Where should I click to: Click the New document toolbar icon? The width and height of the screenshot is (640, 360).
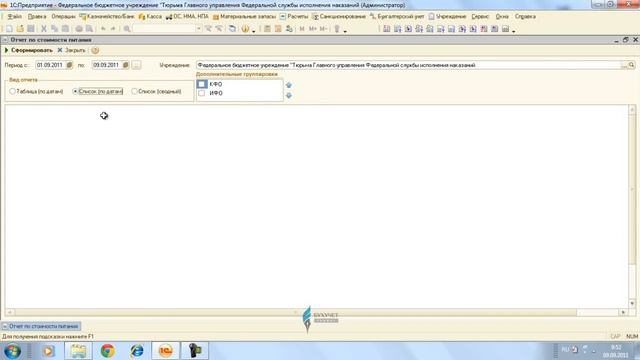(9, 29)
